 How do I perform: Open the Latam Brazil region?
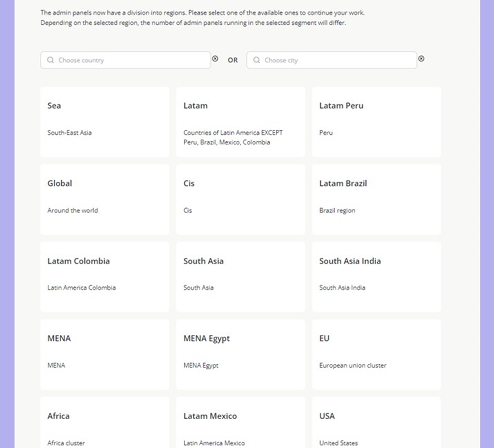pyautogui.click(x=376, y=200)
